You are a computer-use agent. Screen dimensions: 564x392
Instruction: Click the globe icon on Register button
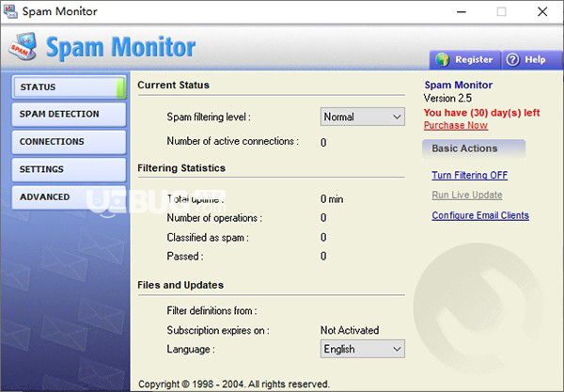443,60
